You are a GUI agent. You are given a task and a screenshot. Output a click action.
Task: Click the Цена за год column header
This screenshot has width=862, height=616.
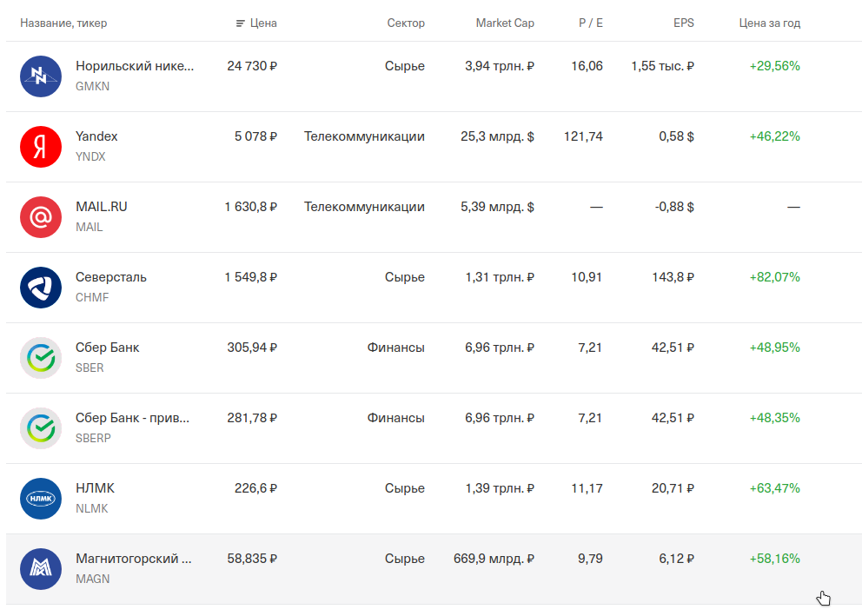click(770, 23)
